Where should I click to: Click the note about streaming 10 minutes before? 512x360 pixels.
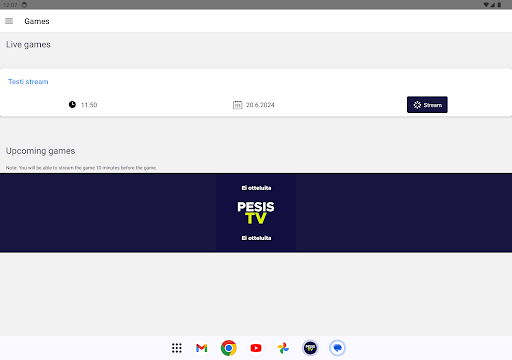click(x=81, y=168)
